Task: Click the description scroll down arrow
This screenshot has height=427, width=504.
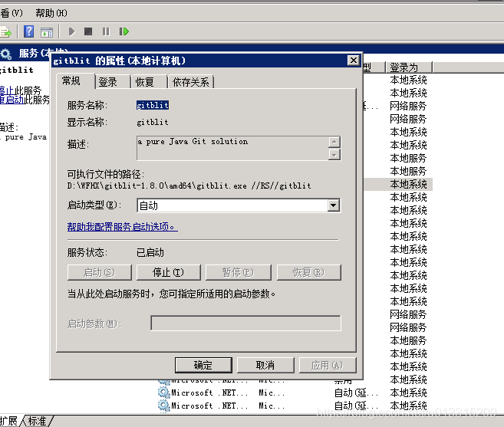Action: (334, 155)
